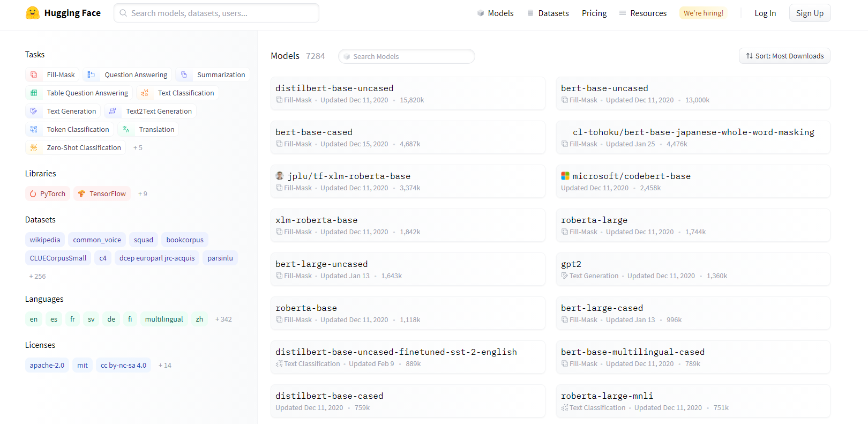Click the Text Generation icon on the gpt2 card
The width and height of the screenshot is (868, 424).
click(x=565, y=276)
